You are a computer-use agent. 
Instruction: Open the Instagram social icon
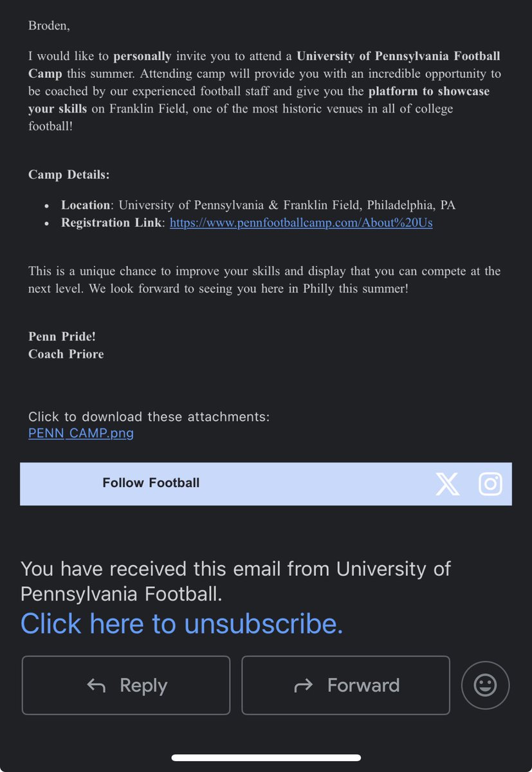(490, 484)
